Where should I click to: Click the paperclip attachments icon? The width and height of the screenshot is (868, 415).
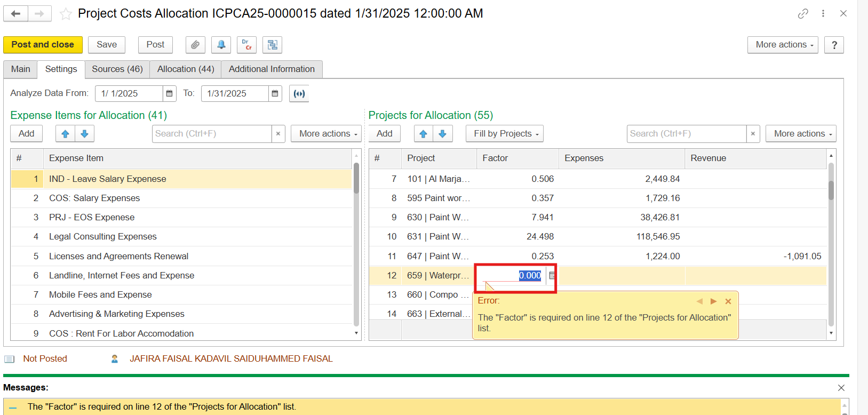click(195, 45)
